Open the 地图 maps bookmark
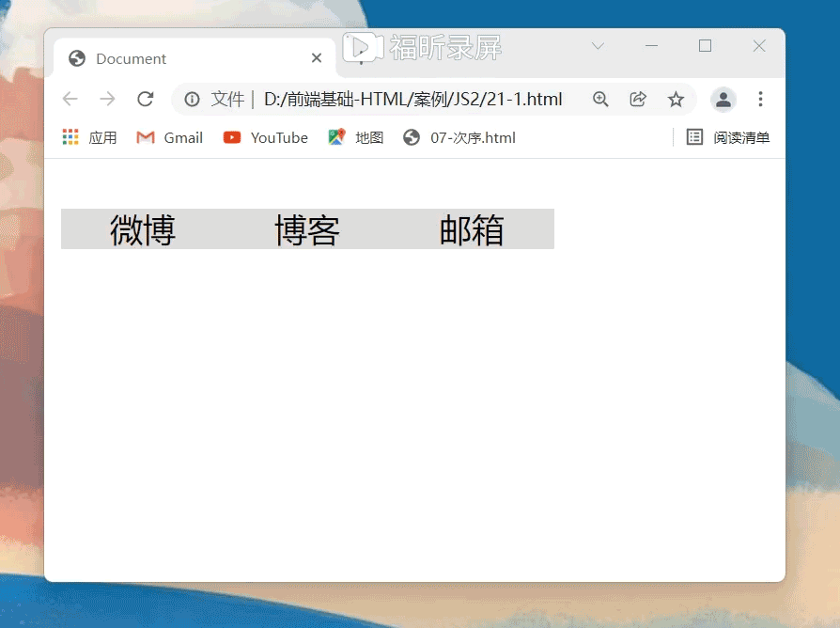 coord(356,138)
